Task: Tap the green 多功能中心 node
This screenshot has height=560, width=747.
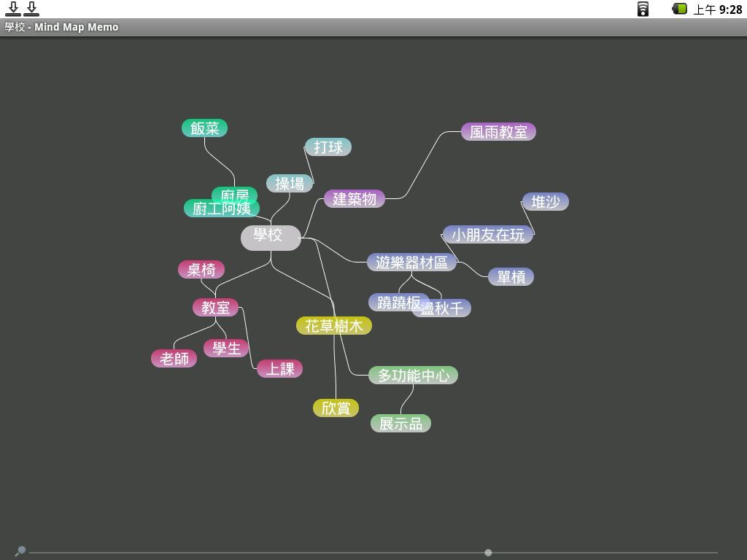Action: [x=413, y=376]
